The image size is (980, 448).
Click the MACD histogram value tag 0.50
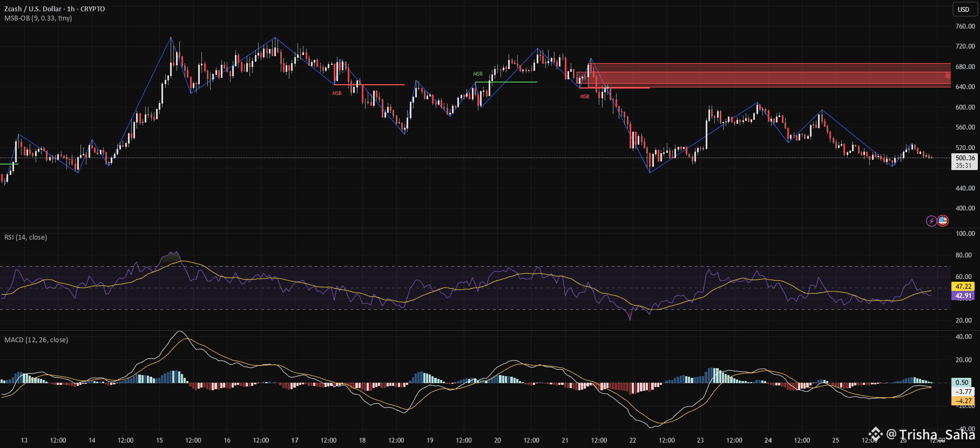point(962,382)
